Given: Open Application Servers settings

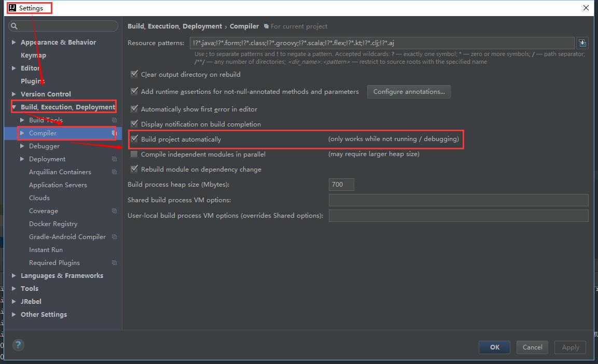Looking at the screenshot, I should click(x=58, y=185).
